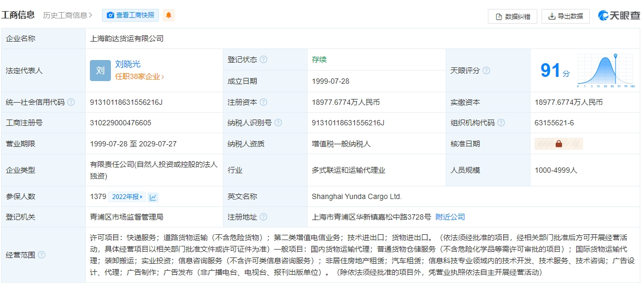This screenshot has width=644, height=288.
Task: Open 历史工商信息 link
Action: click(x=68, y=15)
